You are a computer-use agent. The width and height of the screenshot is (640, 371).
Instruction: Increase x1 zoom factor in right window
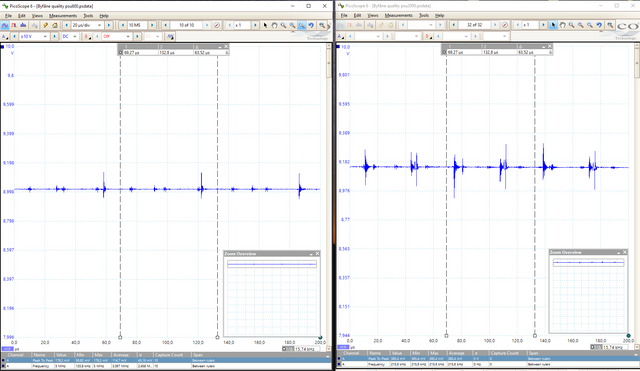[543, 25]
